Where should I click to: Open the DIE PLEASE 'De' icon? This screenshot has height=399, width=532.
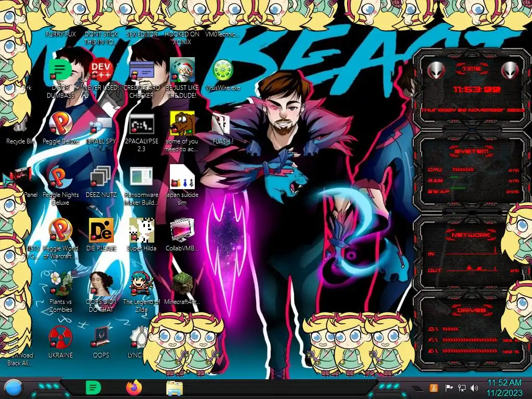tap(101, 230)
